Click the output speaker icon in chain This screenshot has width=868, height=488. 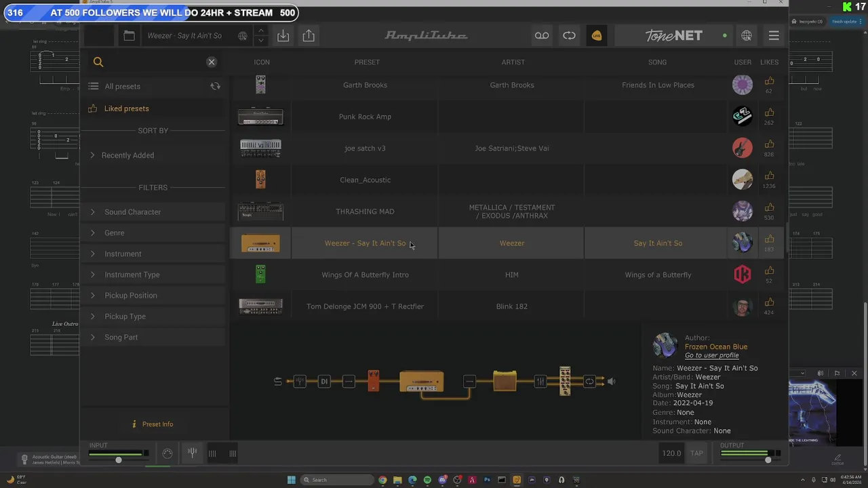click(611, 382)
